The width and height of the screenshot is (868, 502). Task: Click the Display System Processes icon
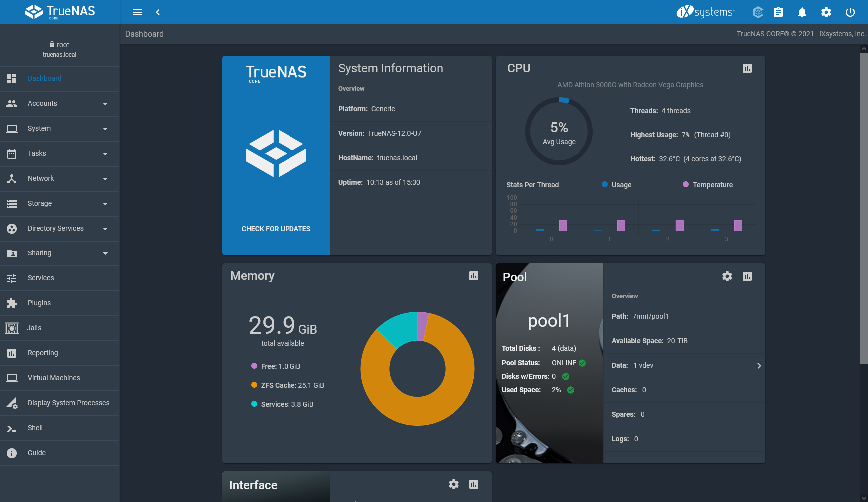tap(12, 403)
